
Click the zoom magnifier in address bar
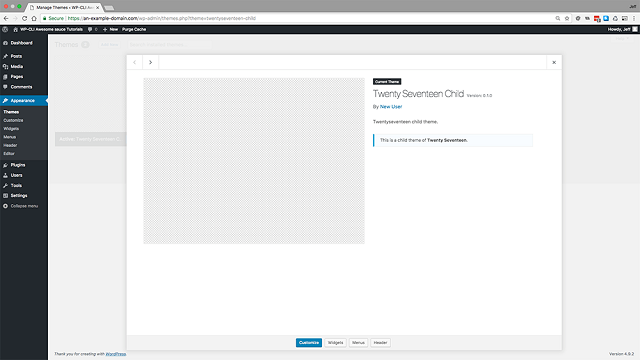click(x=558, y=18)
